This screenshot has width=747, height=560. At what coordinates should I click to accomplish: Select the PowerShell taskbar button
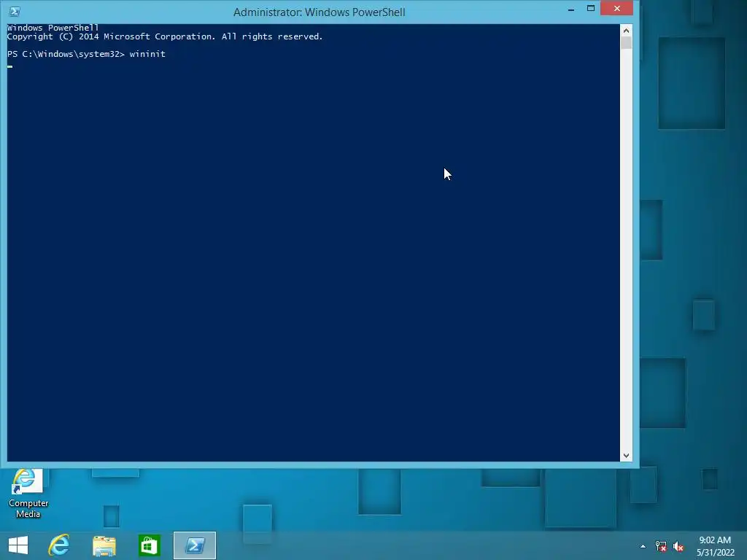pyautogui.click(x=195, y=545)
